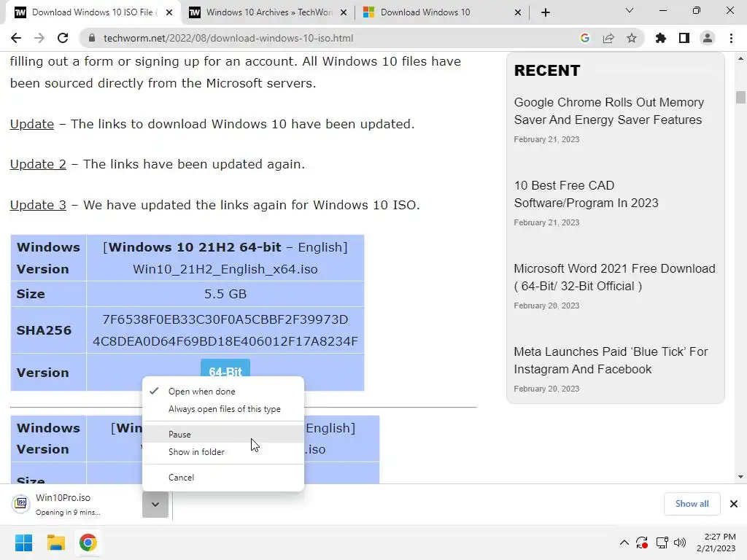This screenshot has height=560, width=747.
Task: Open the volume speaker tray icon
Action: (680, 542)
